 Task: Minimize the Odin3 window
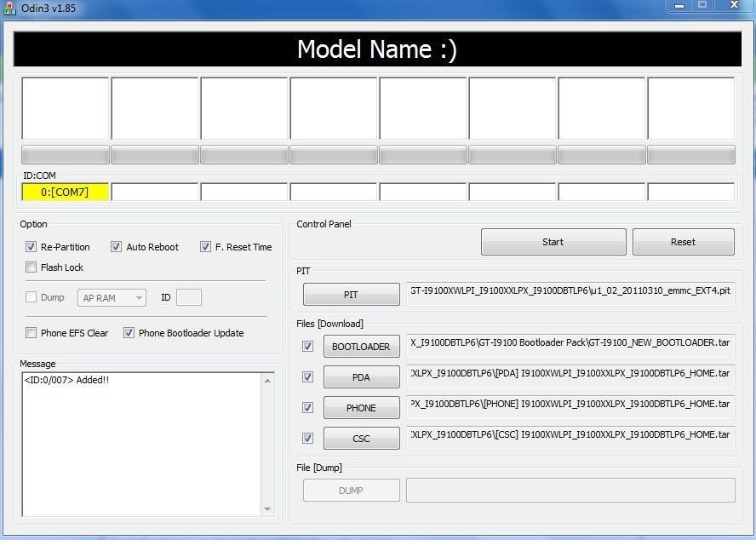(x=680, y=6)
